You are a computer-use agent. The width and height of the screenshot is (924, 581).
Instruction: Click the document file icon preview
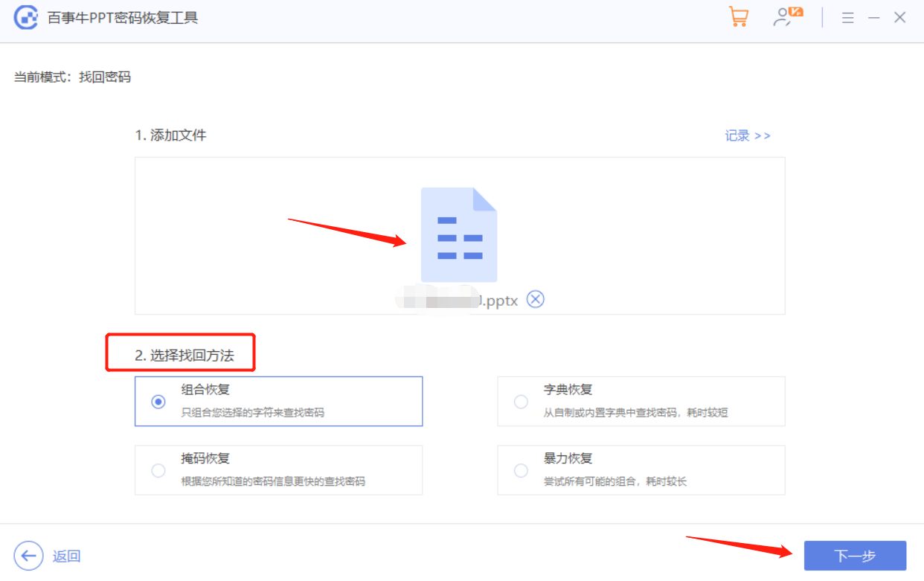(x=458, y=233)
